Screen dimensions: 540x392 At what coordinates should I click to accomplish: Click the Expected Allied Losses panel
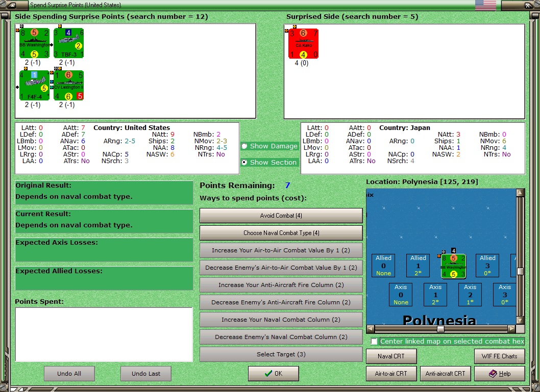tap(104, 278)
